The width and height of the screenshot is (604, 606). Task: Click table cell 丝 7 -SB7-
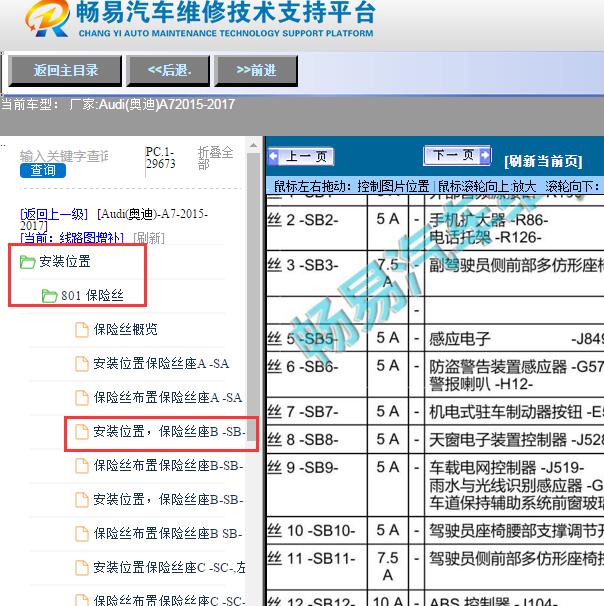point(316,412)
